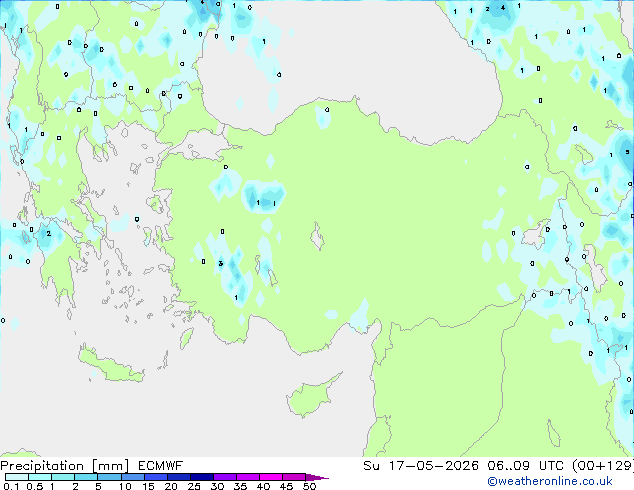
Task: Click the 0.5–1 mm legend color swatch
Action: tap(40, 477)
